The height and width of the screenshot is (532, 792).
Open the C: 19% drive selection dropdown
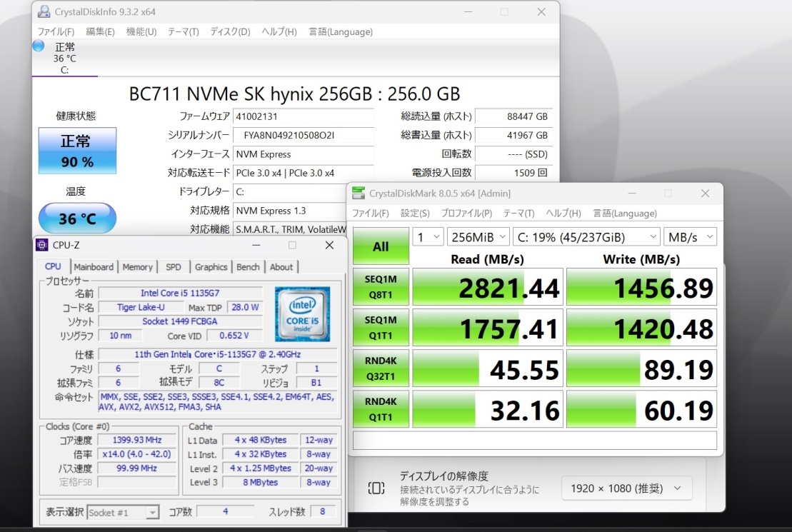586,237
